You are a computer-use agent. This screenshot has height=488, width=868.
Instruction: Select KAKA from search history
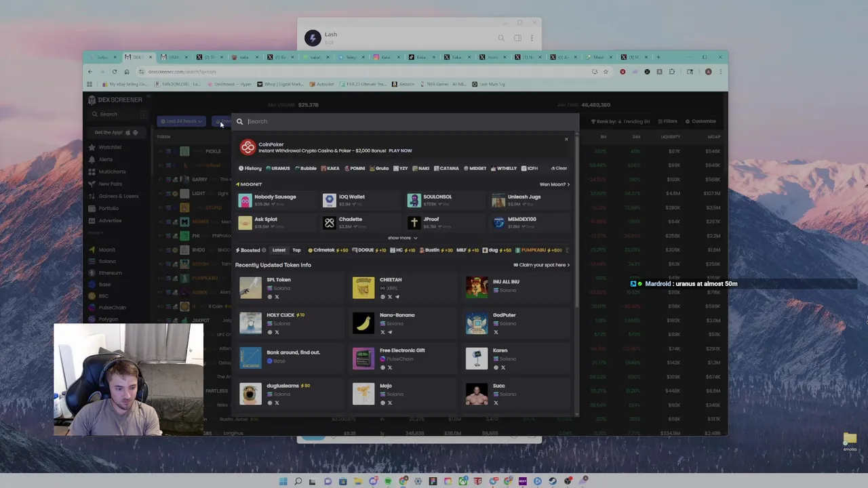[x=330, y=168]
